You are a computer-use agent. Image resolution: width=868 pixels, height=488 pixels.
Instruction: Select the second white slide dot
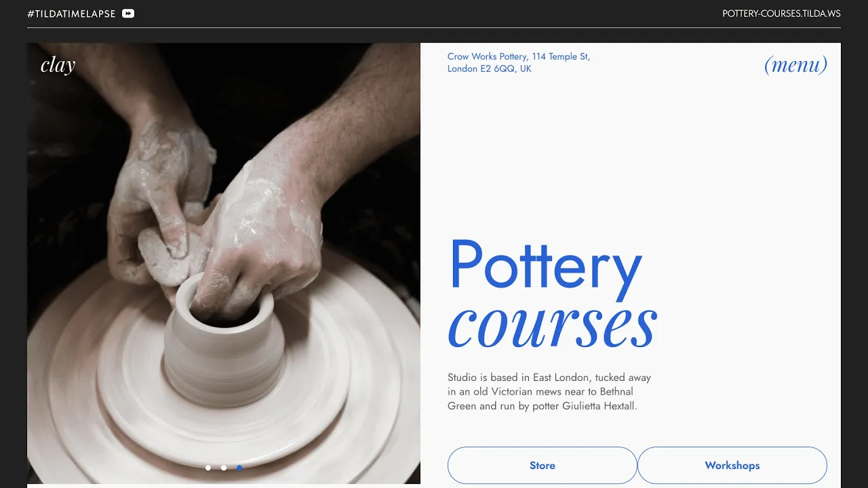224,468
